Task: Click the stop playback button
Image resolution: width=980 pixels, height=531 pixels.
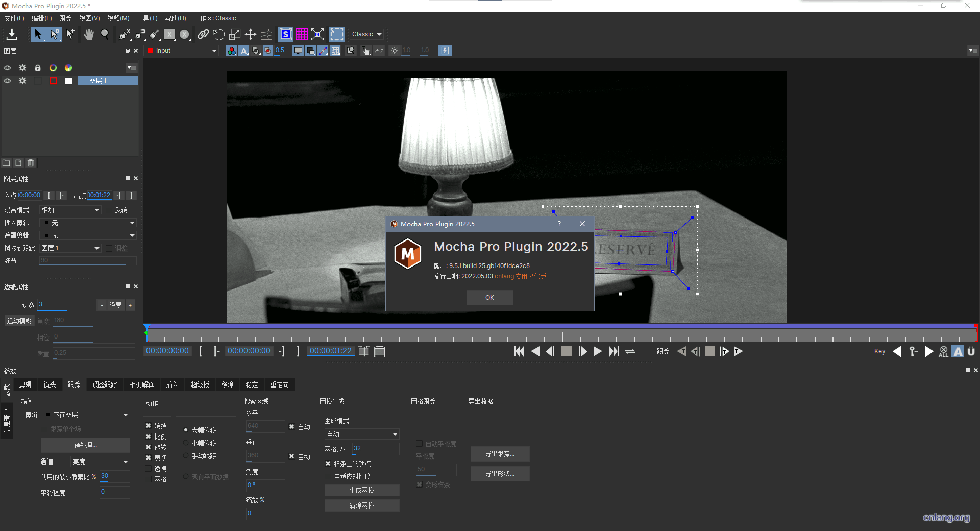Action: 566,351
